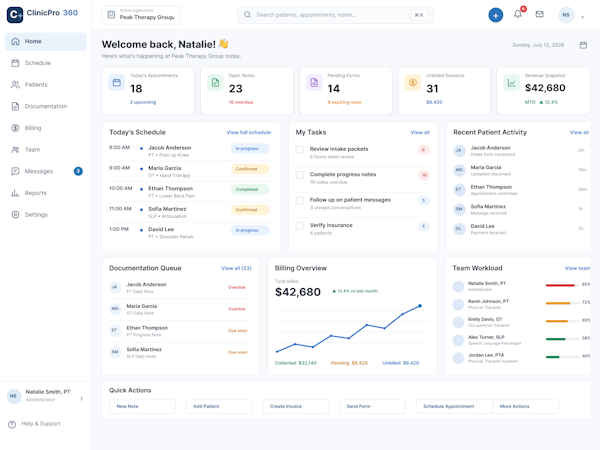Open the notifications bell
The image size is (600, 450).
pos(518,14)
